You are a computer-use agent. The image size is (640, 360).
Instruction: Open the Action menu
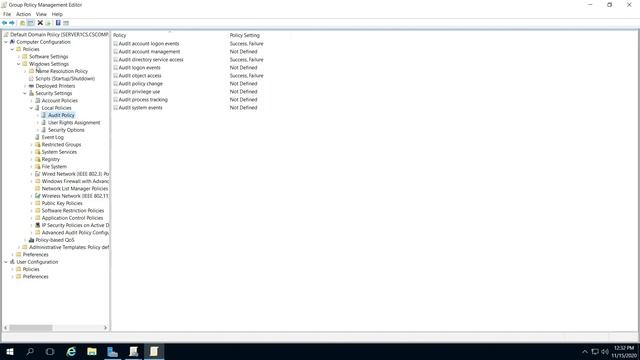tap(23, 14)
